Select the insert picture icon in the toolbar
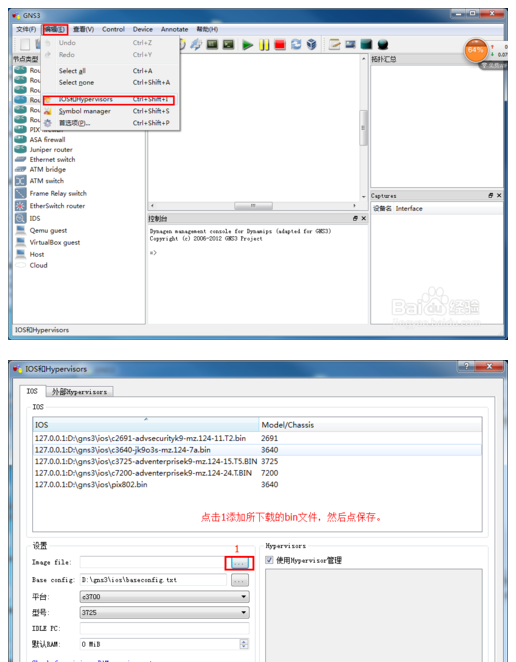Screen dimensions: 516x662 tap(350, 44)
